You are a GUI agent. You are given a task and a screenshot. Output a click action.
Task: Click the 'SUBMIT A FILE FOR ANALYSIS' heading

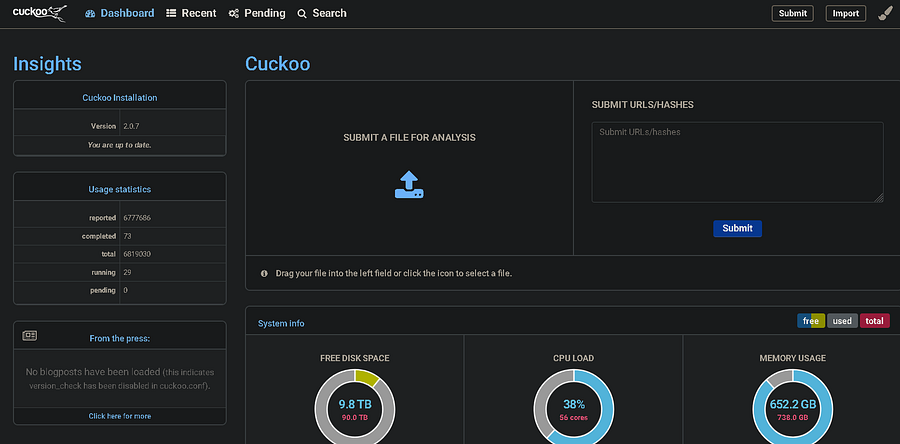pos(409,138)
